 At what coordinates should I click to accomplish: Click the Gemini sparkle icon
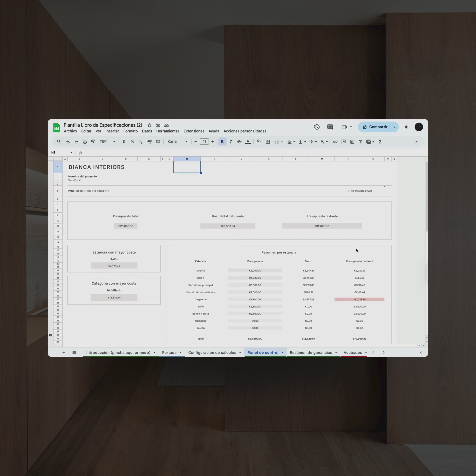[x=406, y=127]
